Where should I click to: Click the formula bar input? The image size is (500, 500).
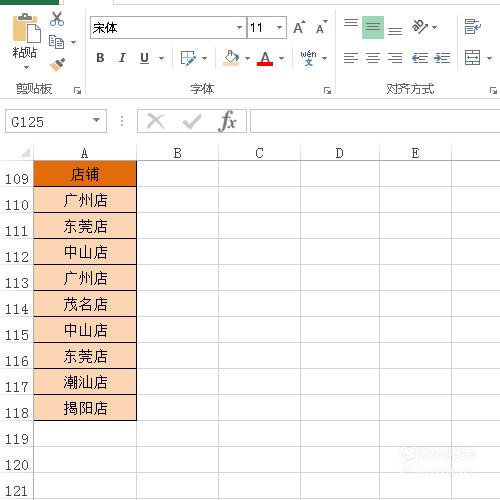pyautogui.click(x=375, y=121)
